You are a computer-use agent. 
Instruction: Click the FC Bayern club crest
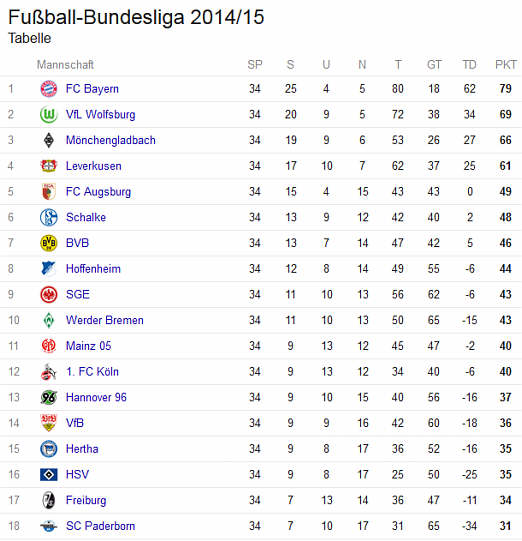click(49, 89)
